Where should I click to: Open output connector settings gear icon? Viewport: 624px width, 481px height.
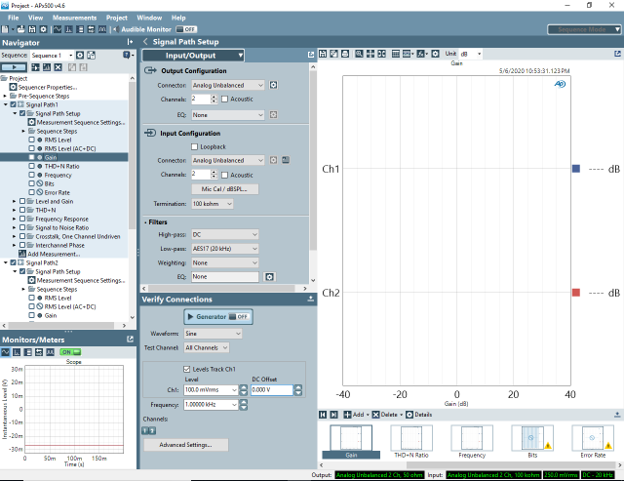273,86
